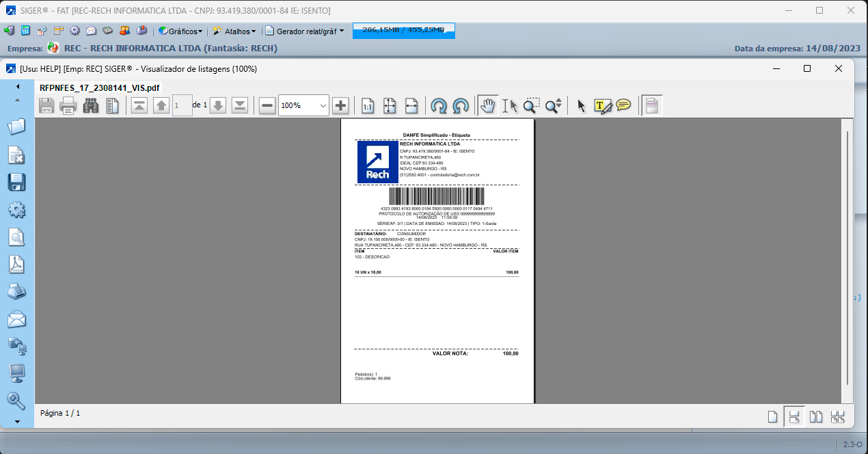
Task: Click the open folder icon in the left sidebar
Action: click(16, 126)
